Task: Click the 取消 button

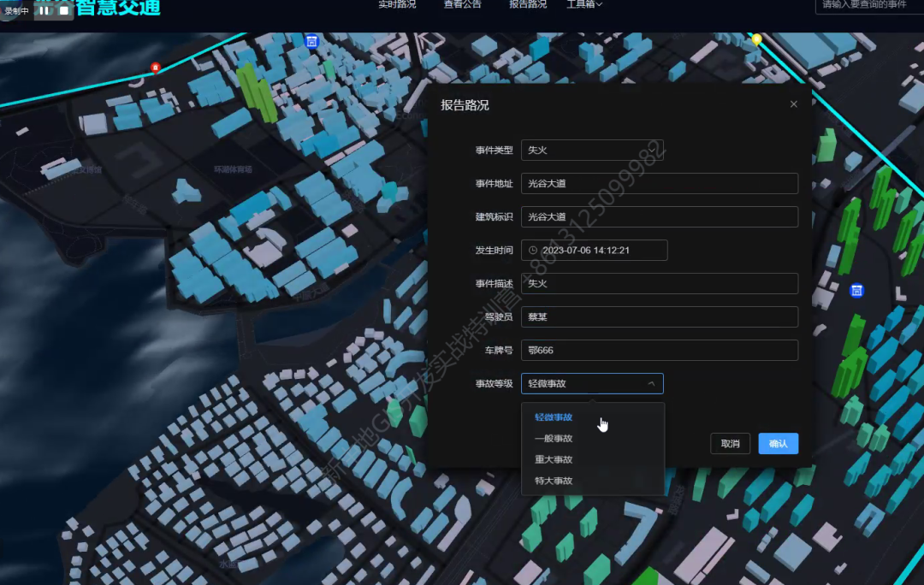Action: coord(730,444)
